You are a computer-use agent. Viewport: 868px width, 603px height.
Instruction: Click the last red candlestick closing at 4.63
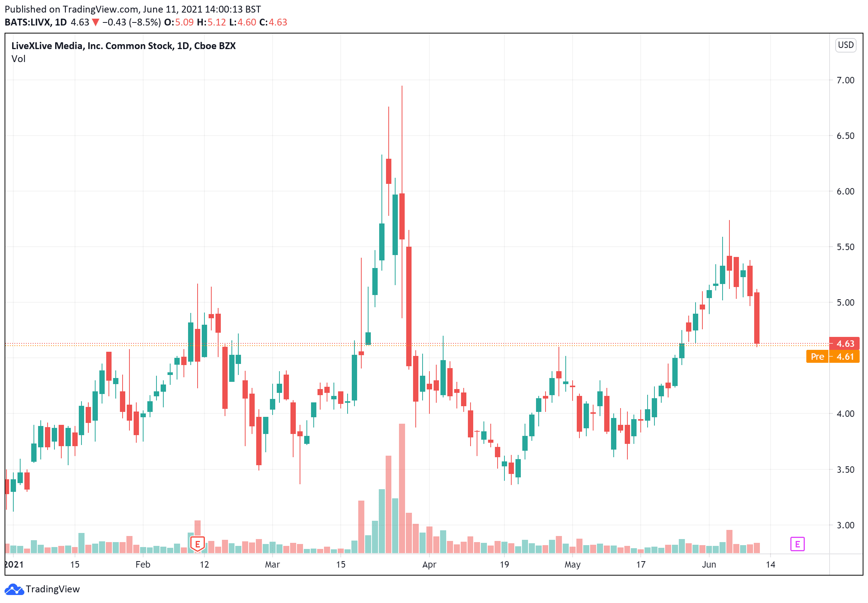point(757,318)
